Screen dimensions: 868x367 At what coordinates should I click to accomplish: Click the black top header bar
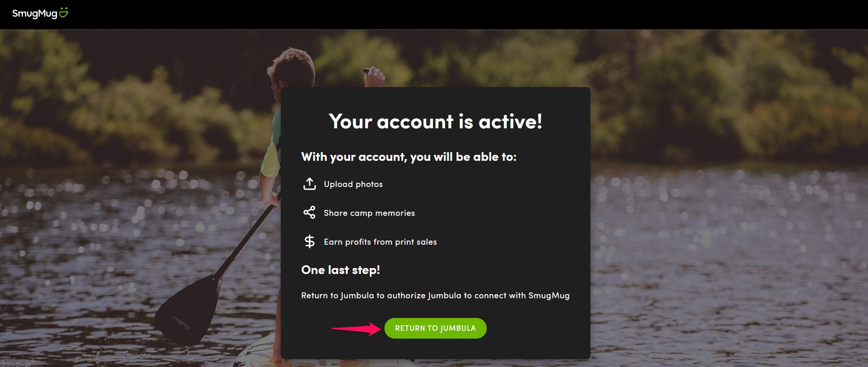[434, 15]
